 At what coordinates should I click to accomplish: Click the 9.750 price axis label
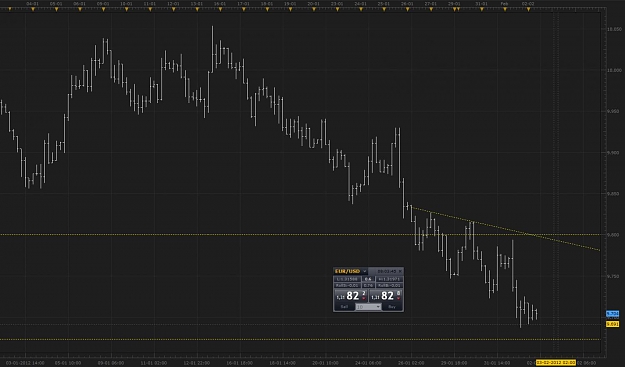pos(613,276)
